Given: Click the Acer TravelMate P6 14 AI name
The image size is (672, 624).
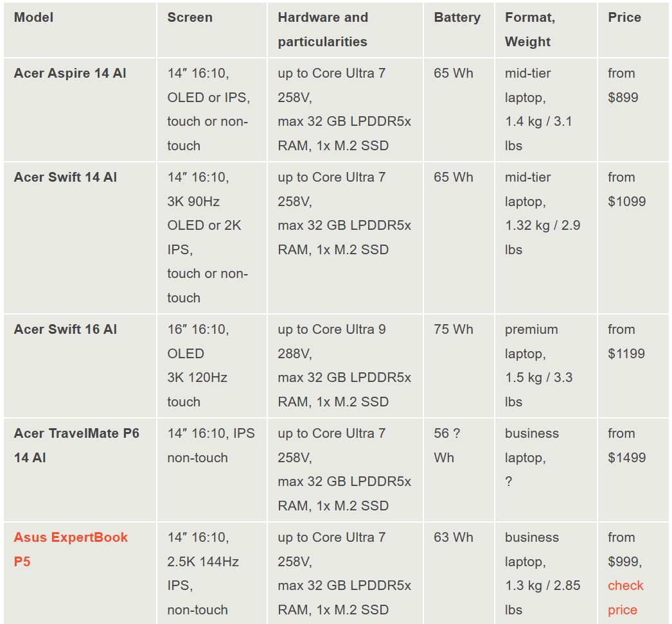Looking at the screenshot, I should point(76,445).
